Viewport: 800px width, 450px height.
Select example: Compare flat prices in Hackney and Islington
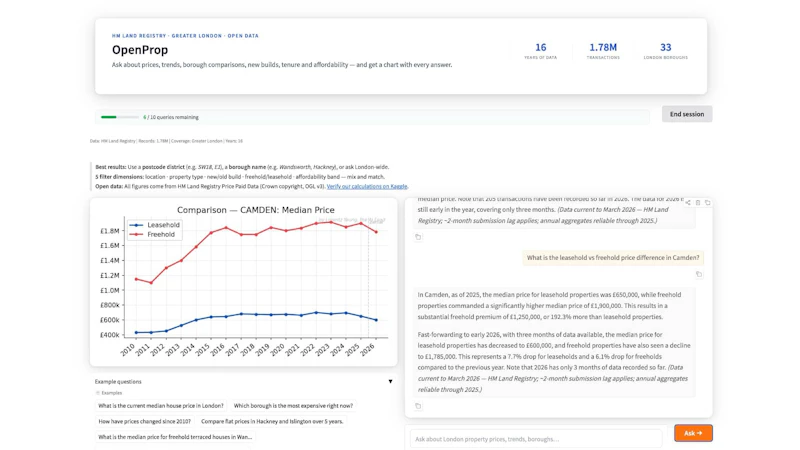272,421
